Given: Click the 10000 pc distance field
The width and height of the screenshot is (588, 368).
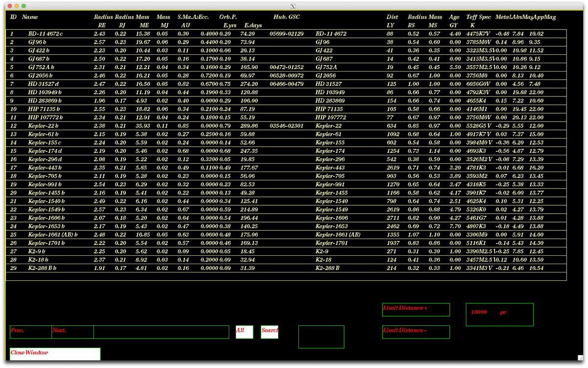Looking at the screenshot, I should [499, 315].
